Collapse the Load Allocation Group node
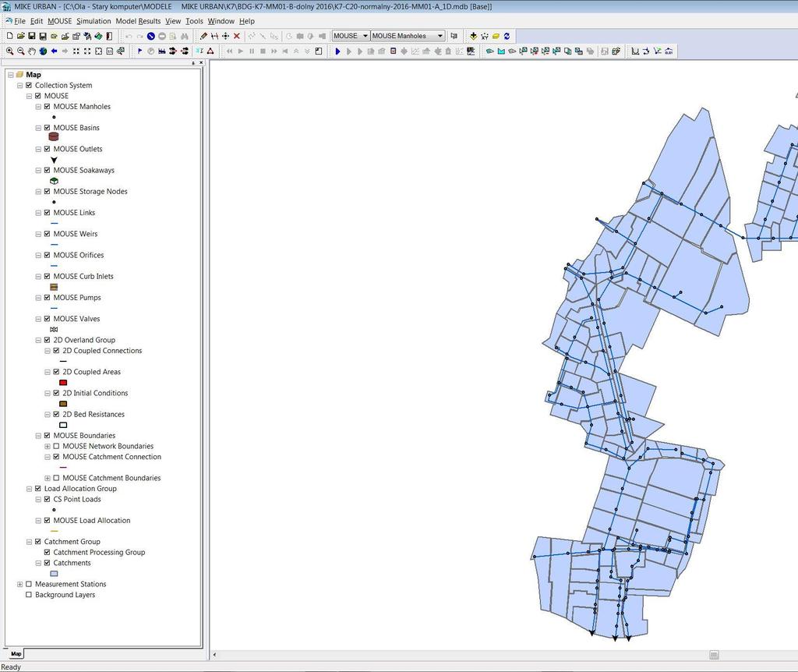The width and height of the screenshot is (798, 672). click(29, 489)
